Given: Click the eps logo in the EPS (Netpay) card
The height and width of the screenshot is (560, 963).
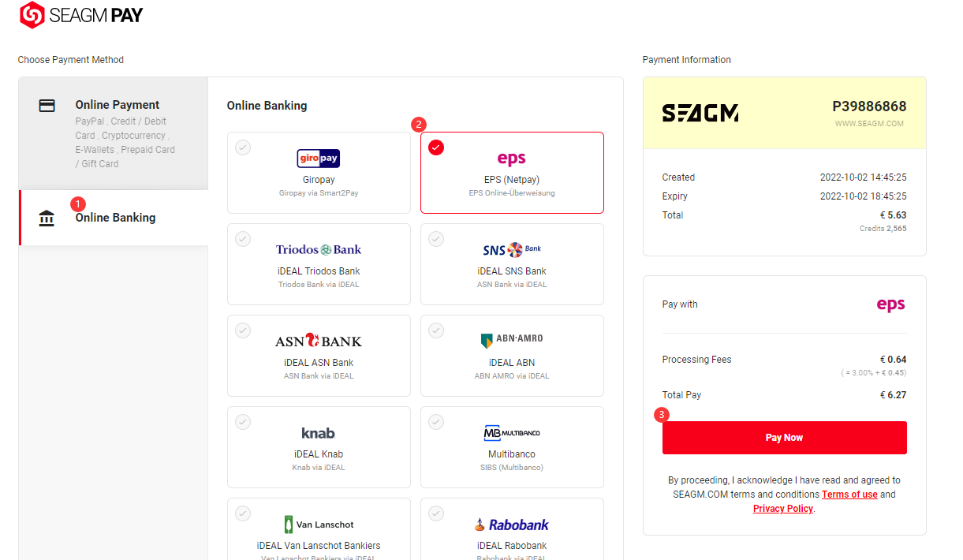Looking at the screenshot, I should click(x=512, y=159).
